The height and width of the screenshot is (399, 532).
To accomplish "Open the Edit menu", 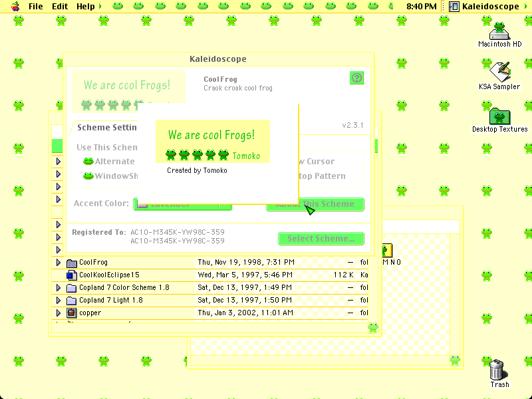I will [60, 7].
